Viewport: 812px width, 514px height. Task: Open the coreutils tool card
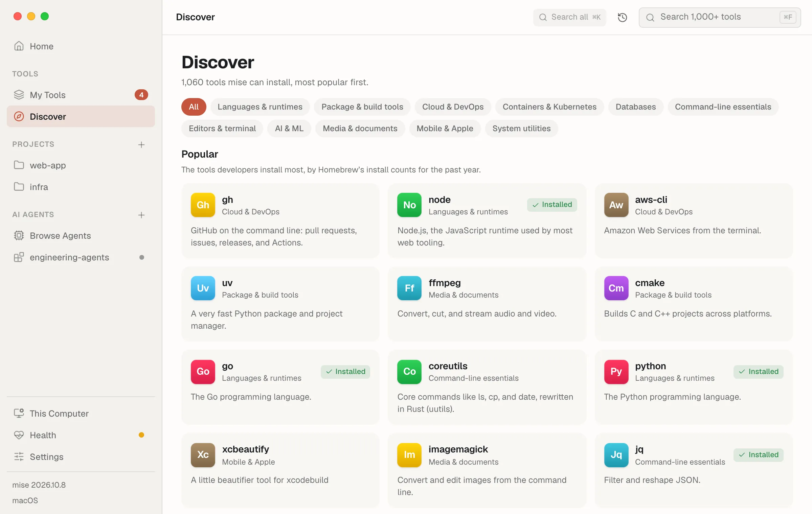[487, 387]
